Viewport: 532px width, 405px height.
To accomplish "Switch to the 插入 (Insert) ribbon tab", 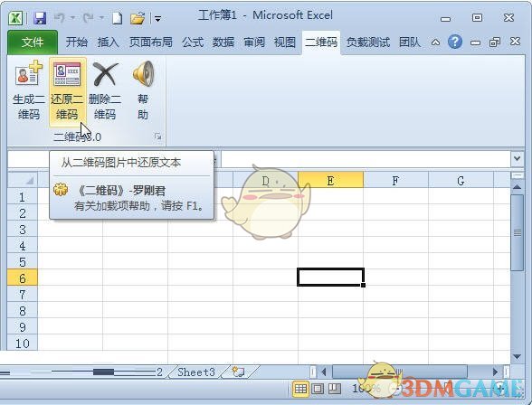I will click(x=109, y=42).
